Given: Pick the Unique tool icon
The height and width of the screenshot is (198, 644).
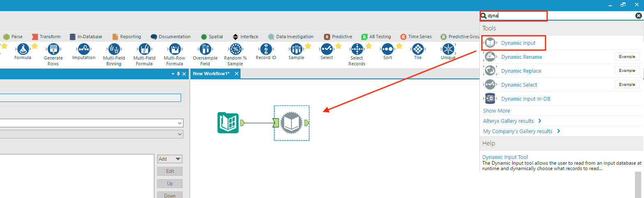Looking at the screenshot, I should (x=448, y=49).
